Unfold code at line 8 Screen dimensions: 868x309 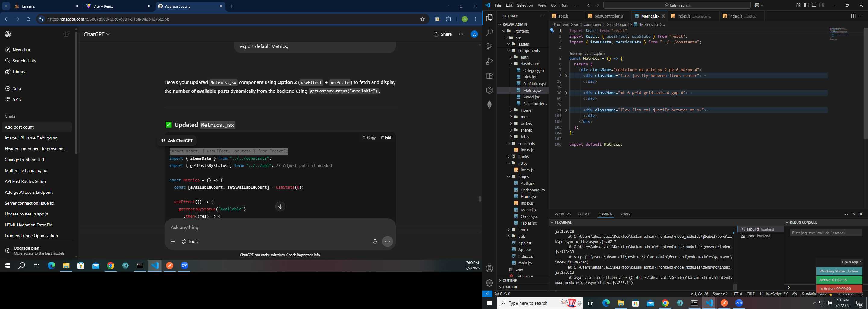point(566,76)
